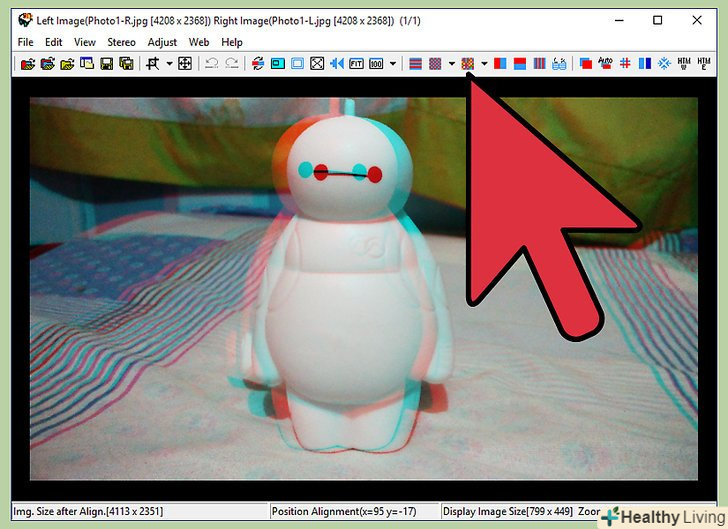Click the Auto alignment icon
Image resolution: width=728 pixels, height=529 pixels.
(x=604, y=63)
